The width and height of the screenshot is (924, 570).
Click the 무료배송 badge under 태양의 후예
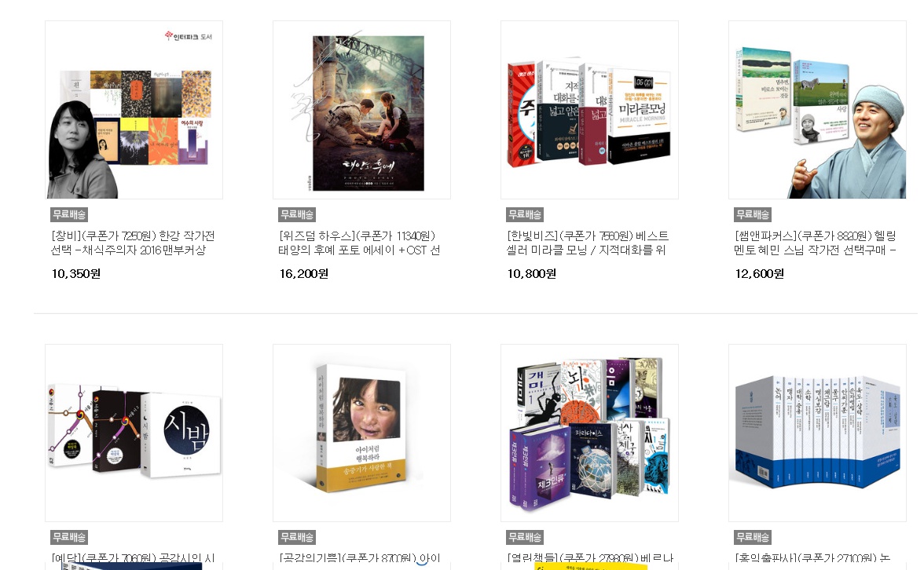coord(297,214)
